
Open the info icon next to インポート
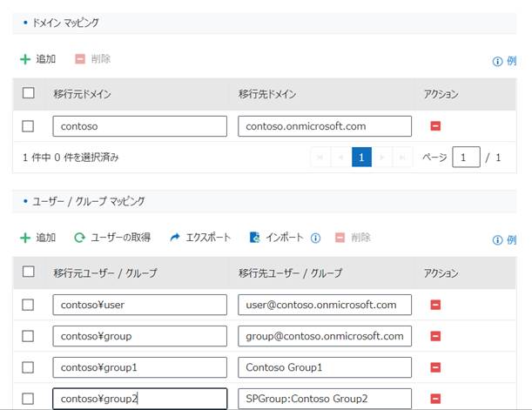tap(315, 238)
